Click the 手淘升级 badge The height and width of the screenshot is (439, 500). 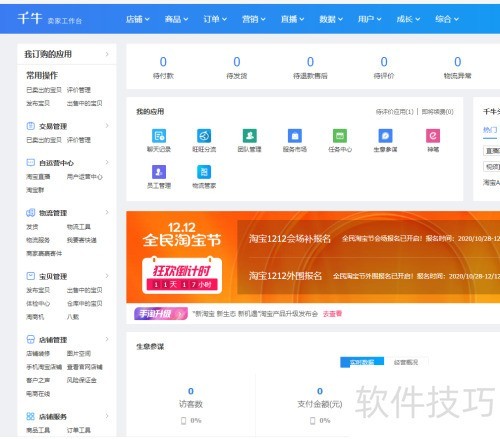(x=161, y=314)
